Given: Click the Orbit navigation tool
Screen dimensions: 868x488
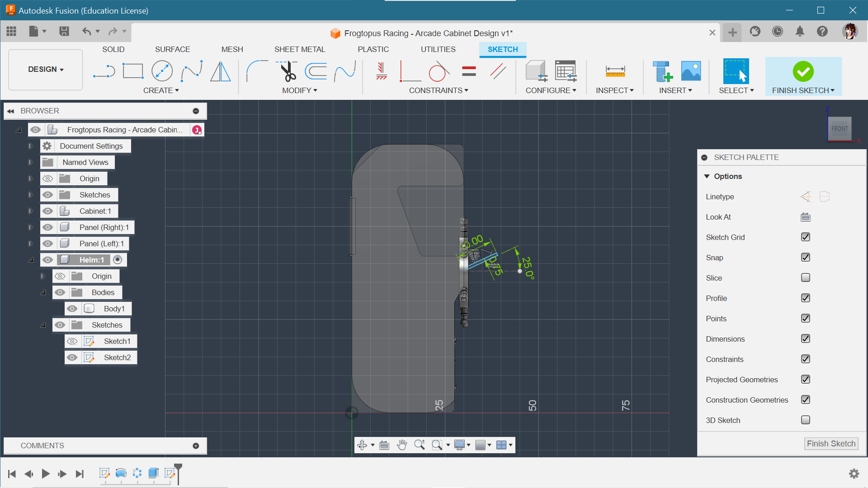Looking at the screenshot, I should 362,445.
